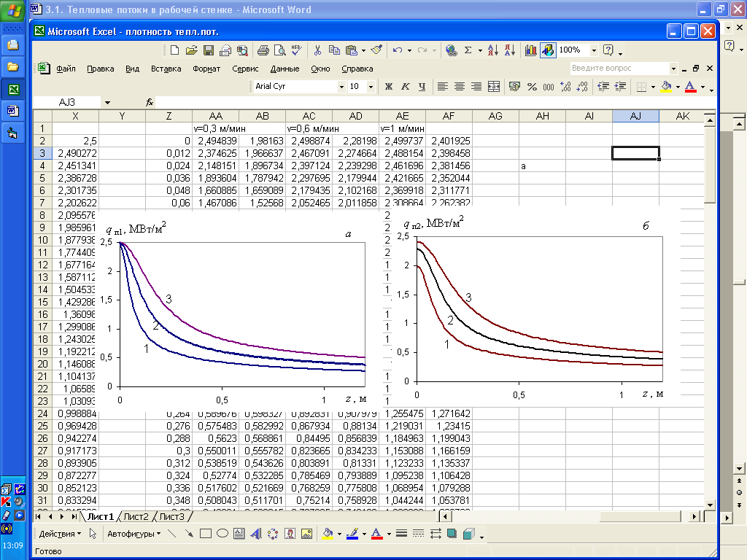This screenshot has width=747, height=560.
Task: Expand the AutoSum functions dropdown arrow
Action: point(480,50)
